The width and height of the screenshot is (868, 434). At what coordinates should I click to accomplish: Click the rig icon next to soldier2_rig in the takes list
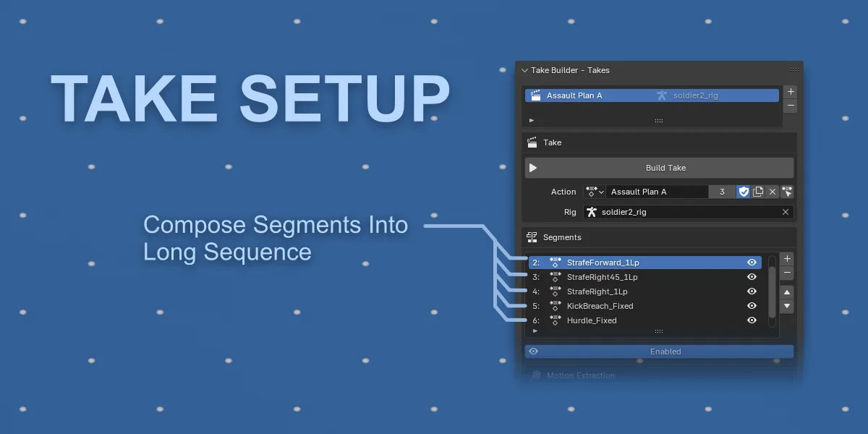[661, 95]
